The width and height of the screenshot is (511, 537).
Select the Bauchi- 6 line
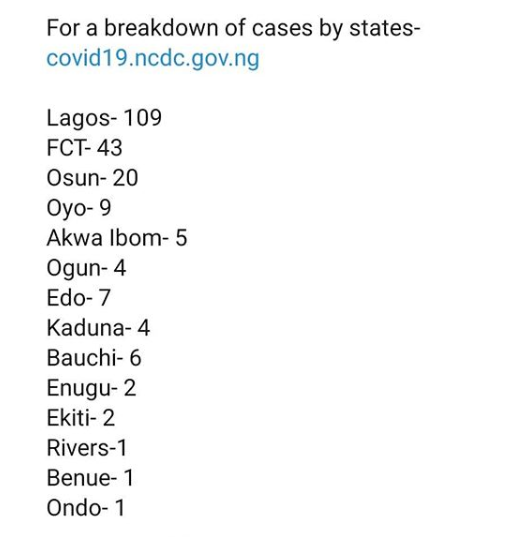(94, 358)
